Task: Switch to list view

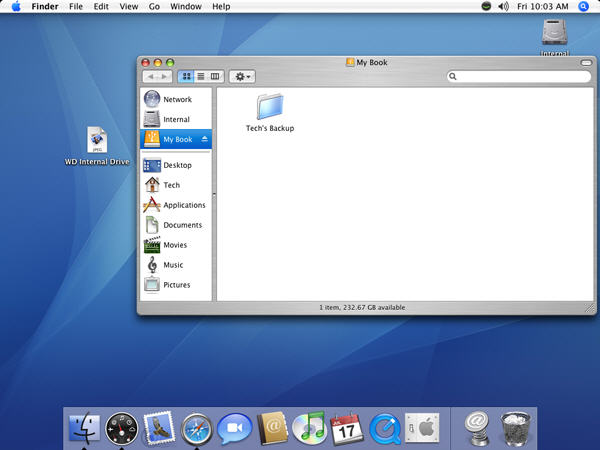Action: (201, 77)
